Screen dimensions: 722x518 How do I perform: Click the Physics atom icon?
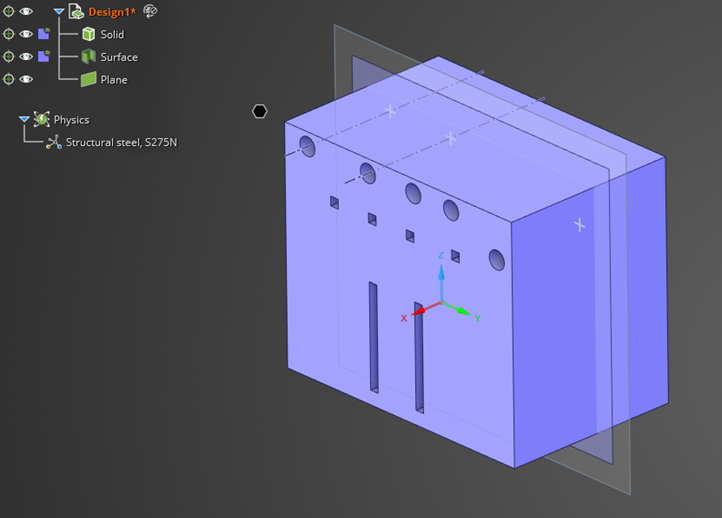41,120
